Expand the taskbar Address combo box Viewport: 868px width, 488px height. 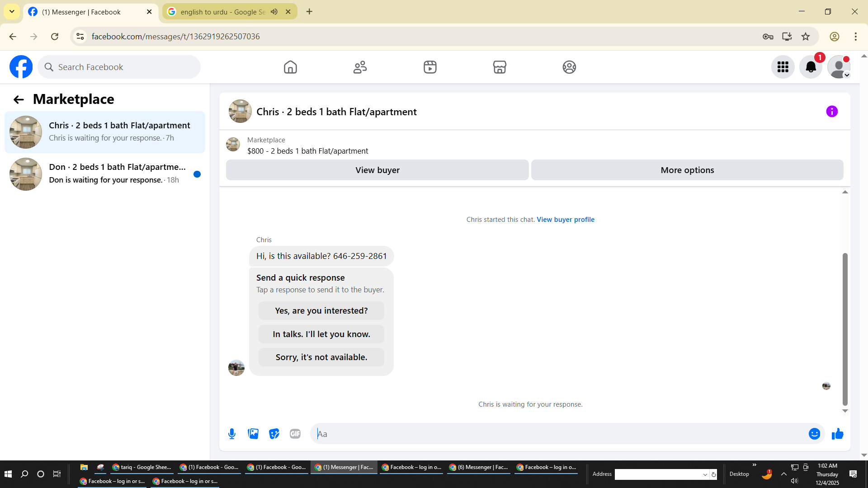click(705, 474)
